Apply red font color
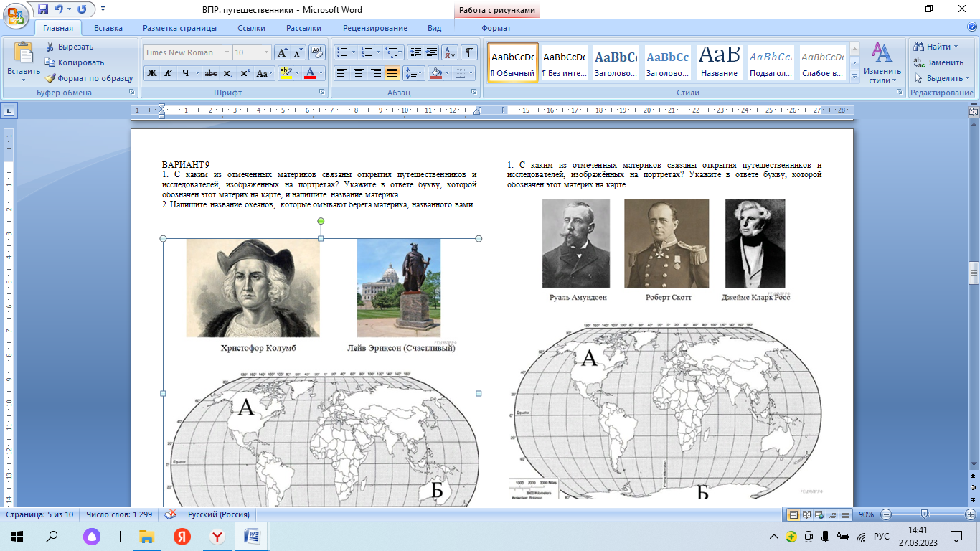This screenshot has width=980, height=551. (309, 73)
